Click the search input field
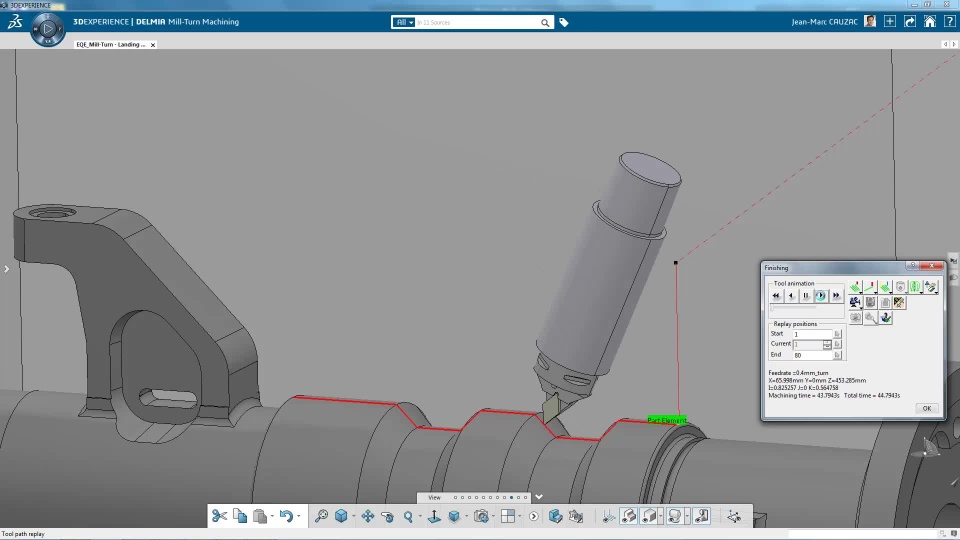 (476, 22)
